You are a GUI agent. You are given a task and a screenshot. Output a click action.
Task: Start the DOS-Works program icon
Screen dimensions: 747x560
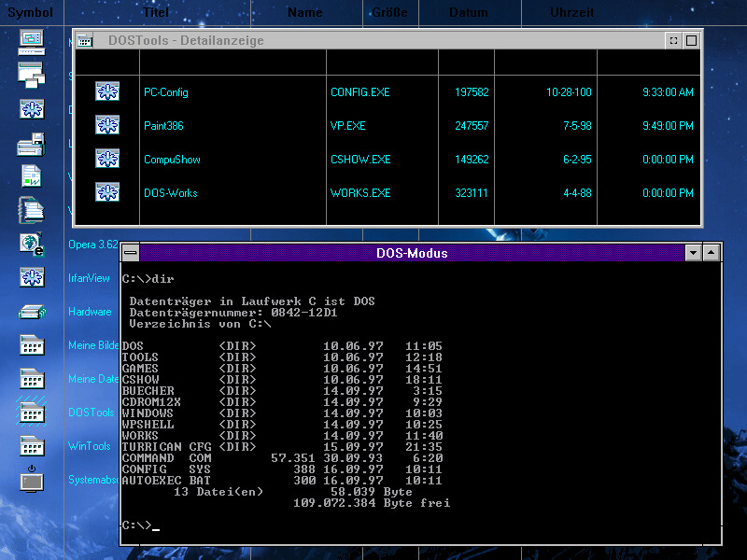click(x=107, y=192)
